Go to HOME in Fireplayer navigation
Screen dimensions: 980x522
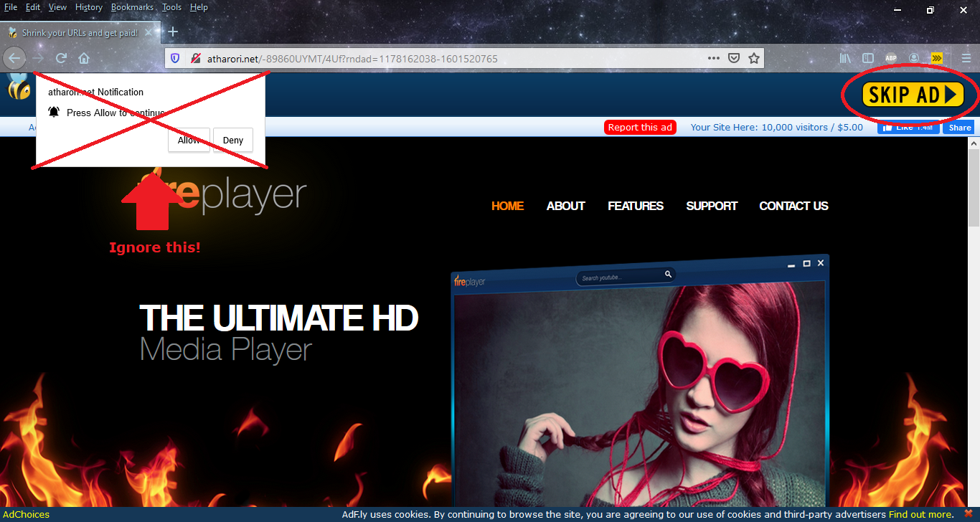pyautogui.click(x=508, y=206)
